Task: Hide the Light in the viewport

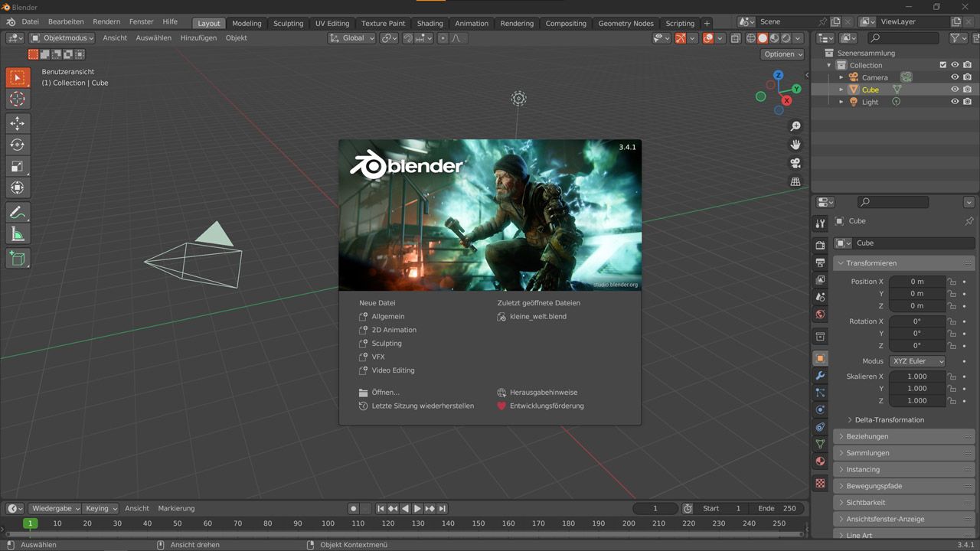Action: (x=954, y=101)
